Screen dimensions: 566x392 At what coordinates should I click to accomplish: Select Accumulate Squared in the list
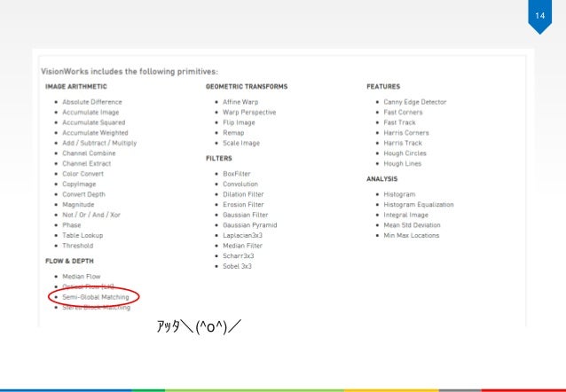[x=94, y=122]
